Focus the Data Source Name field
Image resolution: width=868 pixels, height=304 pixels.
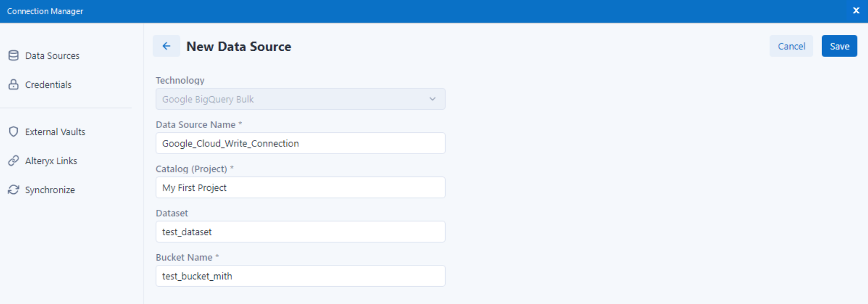pos(300,143)
